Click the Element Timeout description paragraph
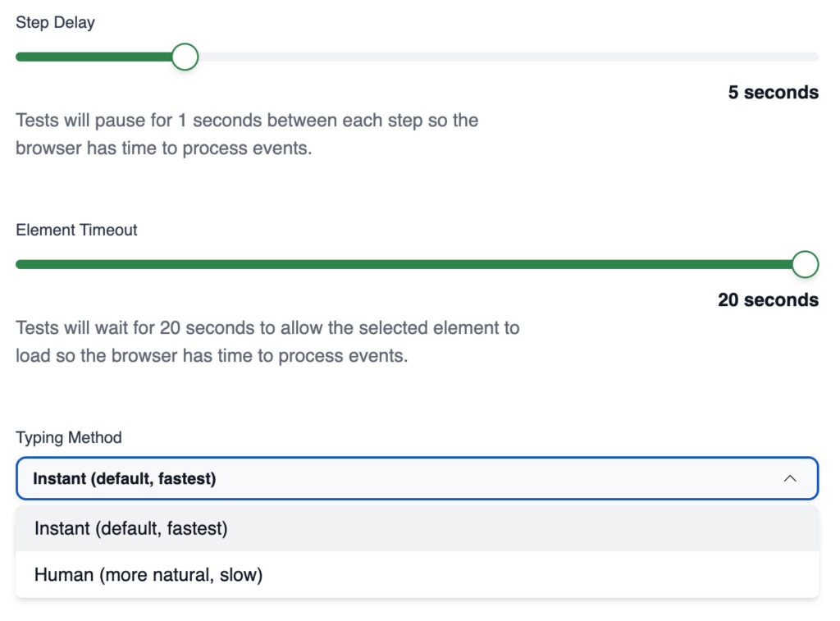The height and width of the screenshot is (621, 840). tap(267, 342)
